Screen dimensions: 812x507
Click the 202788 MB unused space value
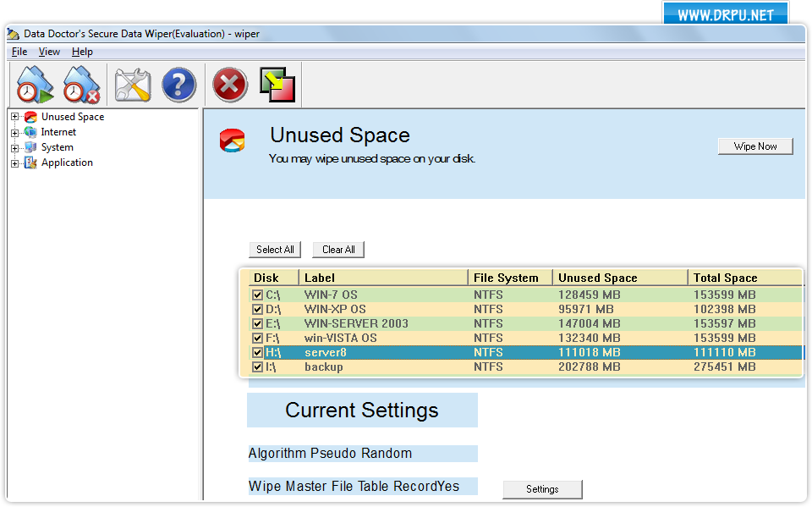point(590,367)
